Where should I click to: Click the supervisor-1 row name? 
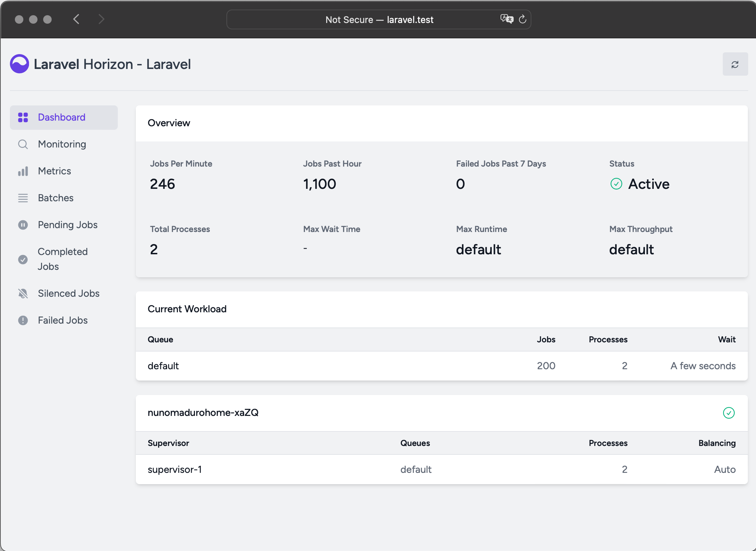click(x=175, y=469)
